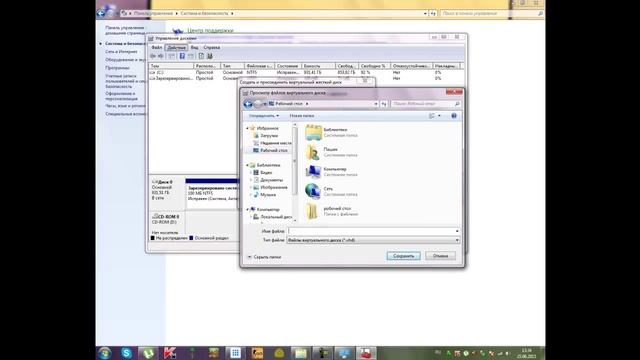
Task: Click the Имя файла input field
Action: pyautogui.click(x=373, y=231)
